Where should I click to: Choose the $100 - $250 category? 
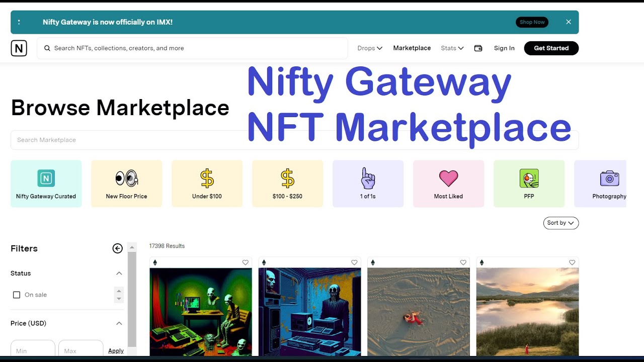287,184
